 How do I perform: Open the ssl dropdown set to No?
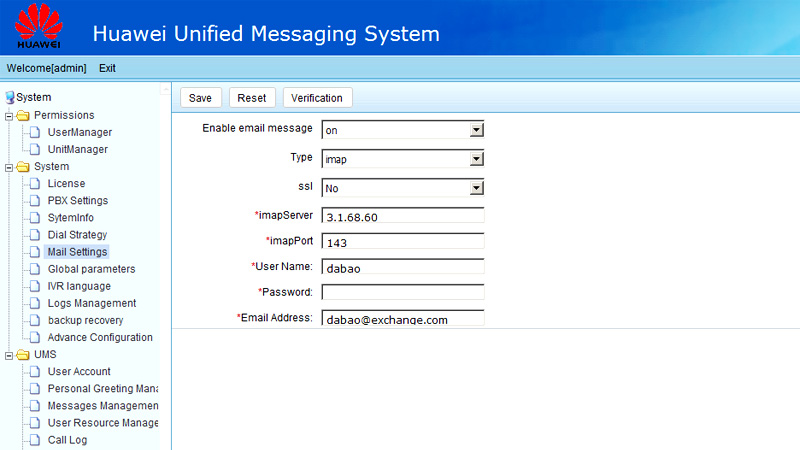pyautogui.click(x=476, y=188)
